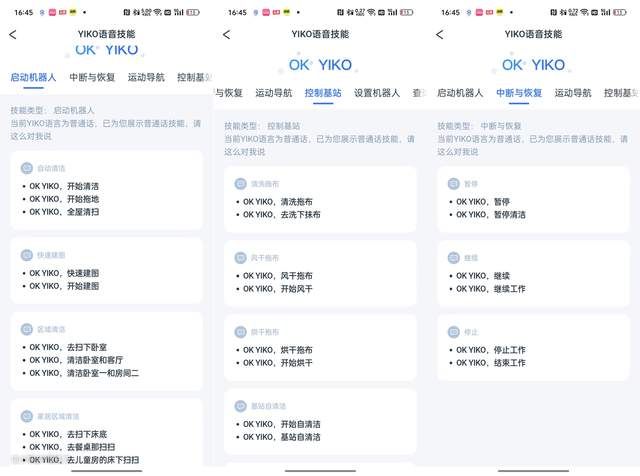640x476 pixels.
Task: Click the 快速建图 card icon
Action: 28,255
